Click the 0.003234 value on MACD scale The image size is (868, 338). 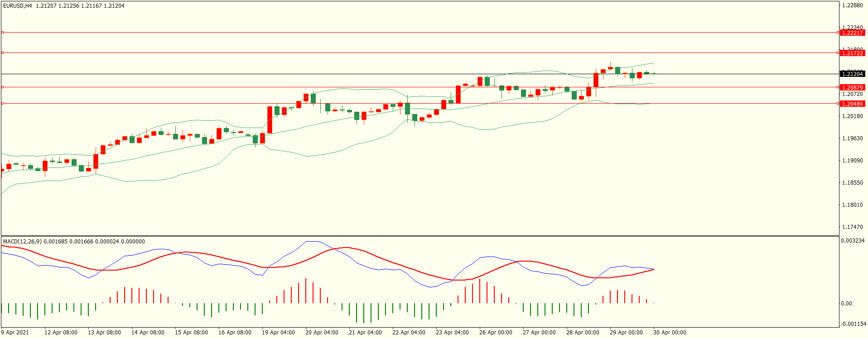(x=853, y=241)
